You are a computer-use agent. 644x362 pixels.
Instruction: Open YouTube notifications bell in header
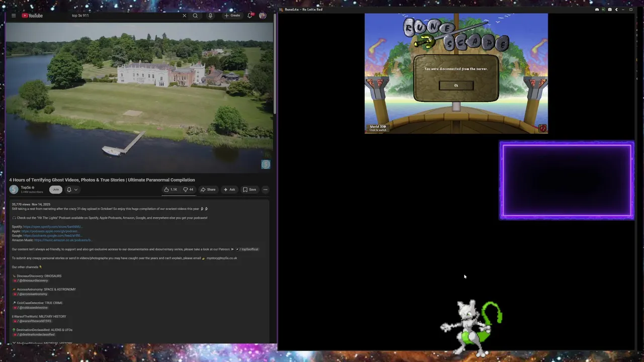(250, 16)
